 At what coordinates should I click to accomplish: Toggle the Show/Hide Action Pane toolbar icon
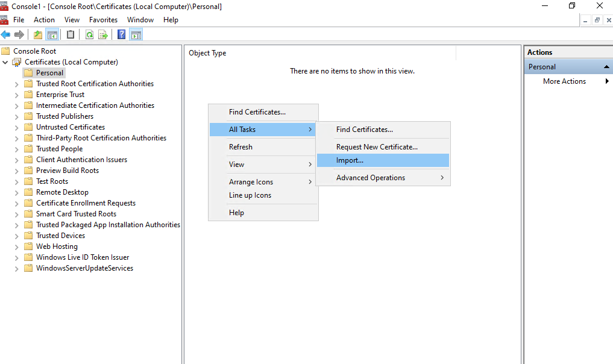(x=136, y=35)
